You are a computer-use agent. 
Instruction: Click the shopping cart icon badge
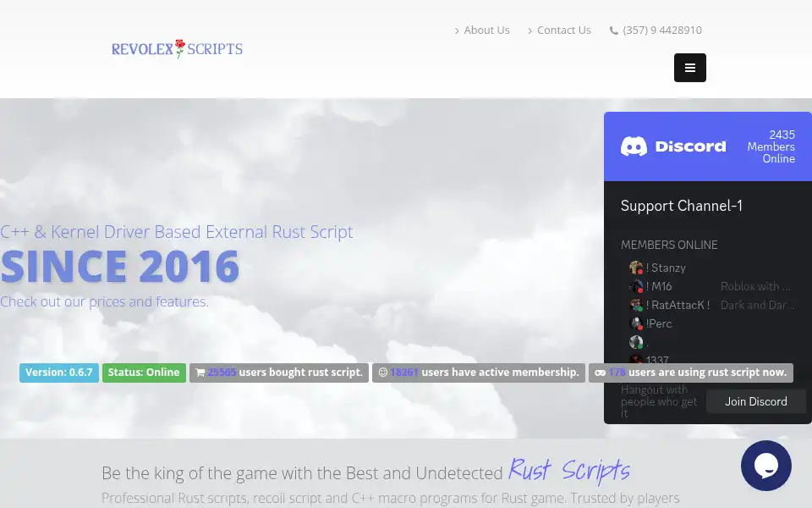pyautogui.click(x=200, y=373)
